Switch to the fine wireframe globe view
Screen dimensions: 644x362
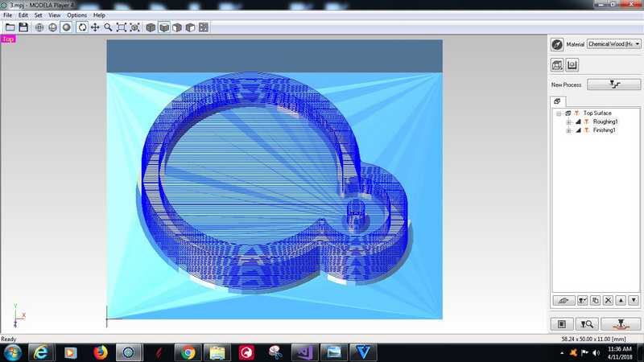39,27
